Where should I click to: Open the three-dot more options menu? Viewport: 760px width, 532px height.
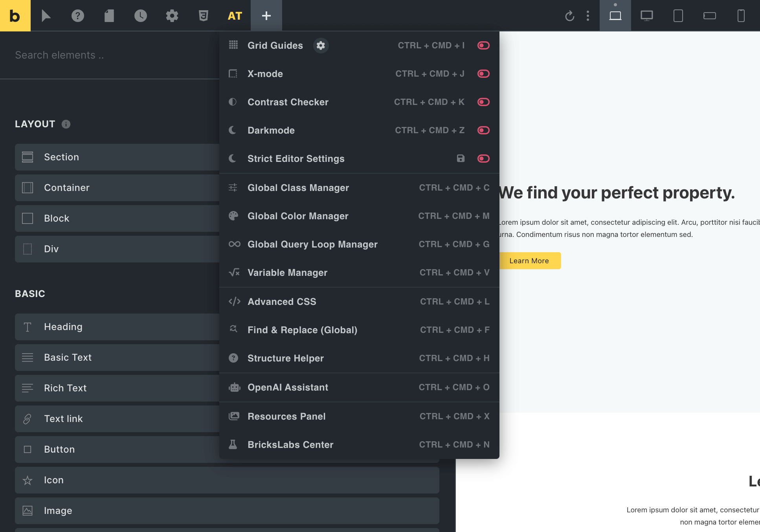click(588, 16)
